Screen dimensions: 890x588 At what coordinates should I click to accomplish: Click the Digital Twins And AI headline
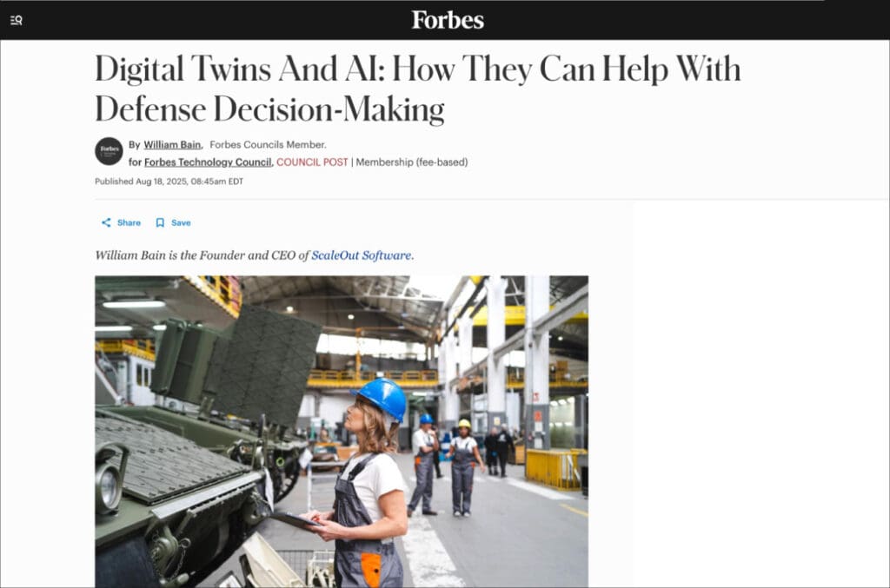(418, 89)
